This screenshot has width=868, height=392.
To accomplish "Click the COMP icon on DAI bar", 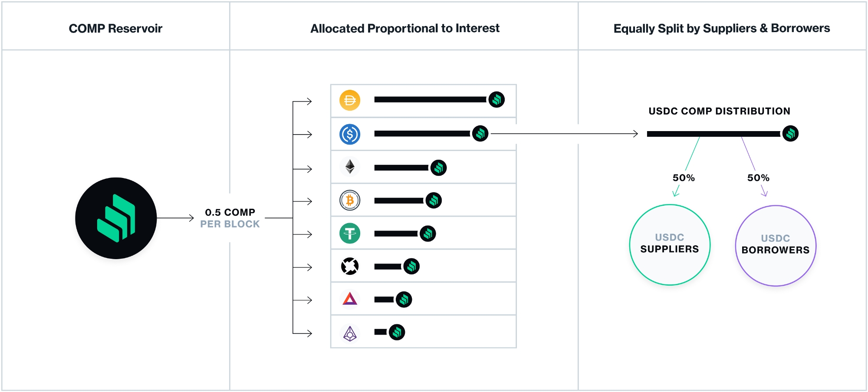I will [496, 99].
